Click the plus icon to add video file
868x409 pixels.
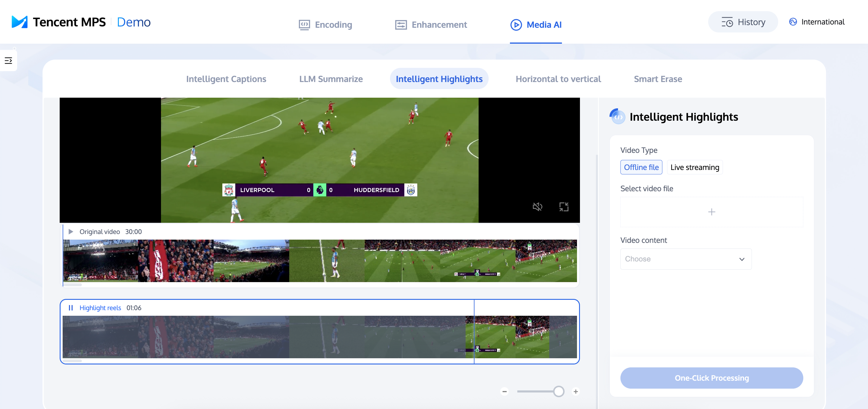point(711,212)
